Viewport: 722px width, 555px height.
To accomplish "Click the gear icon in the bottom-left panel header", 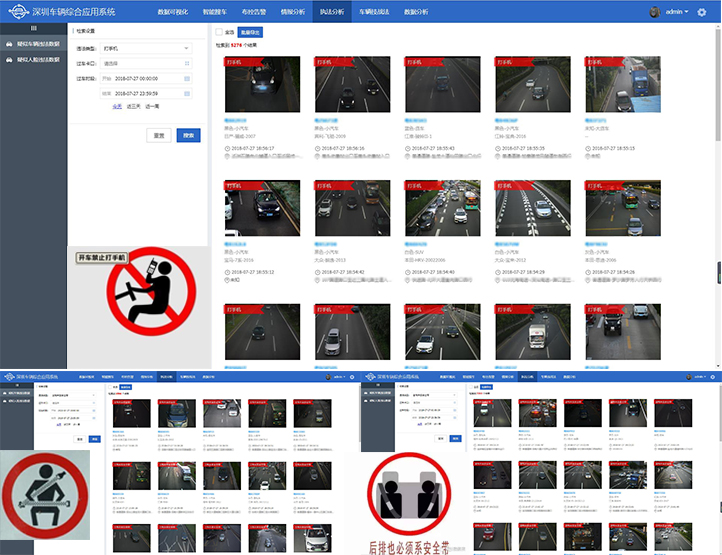I will 352,377.
